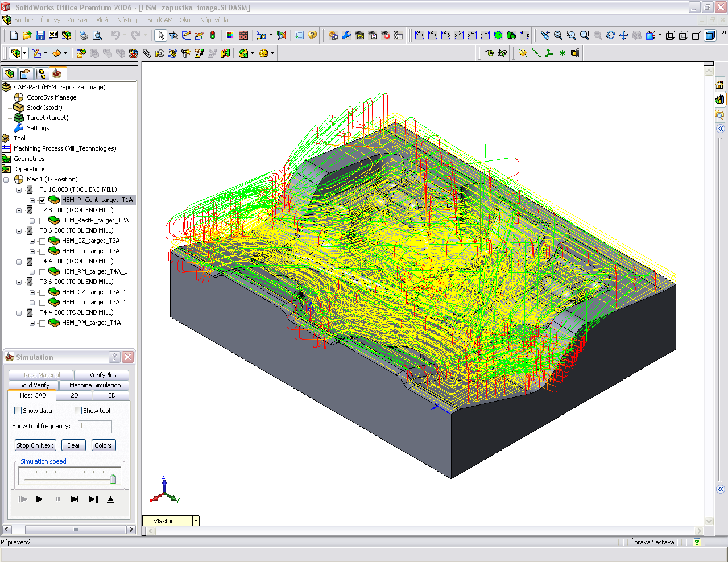The width and height of the screenshot is (728, 562).
Task: Open the Soubor menu
Action: (24, 20)
